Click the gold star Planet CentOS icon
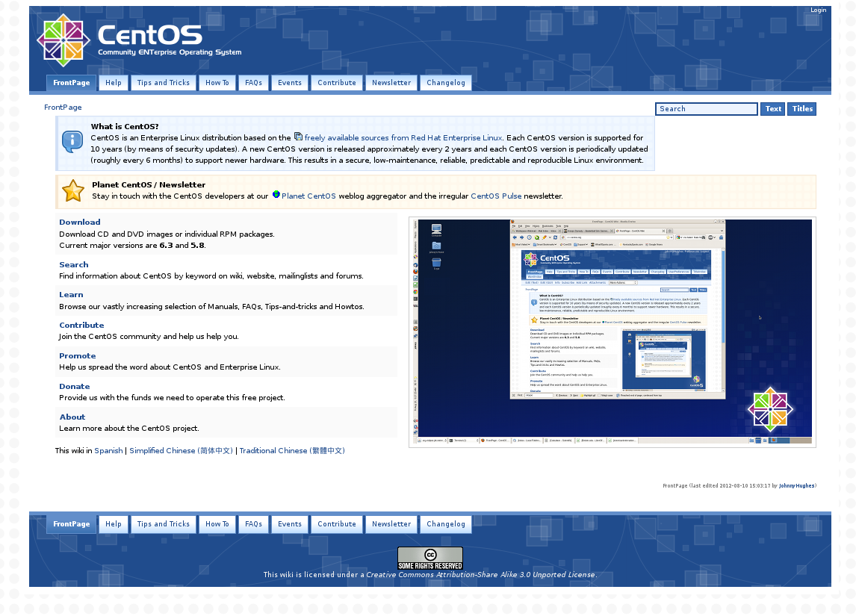 tap(73, 191)
